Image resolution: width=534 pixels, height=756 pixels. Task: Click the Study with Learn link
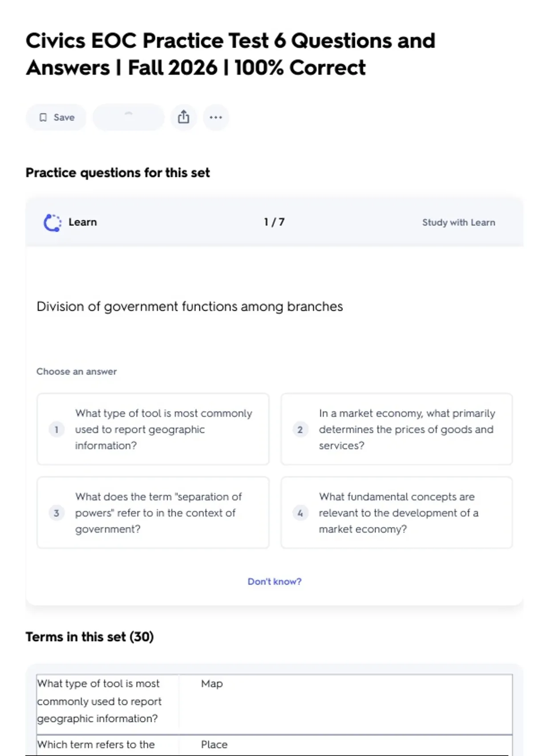tap(458, 222)
